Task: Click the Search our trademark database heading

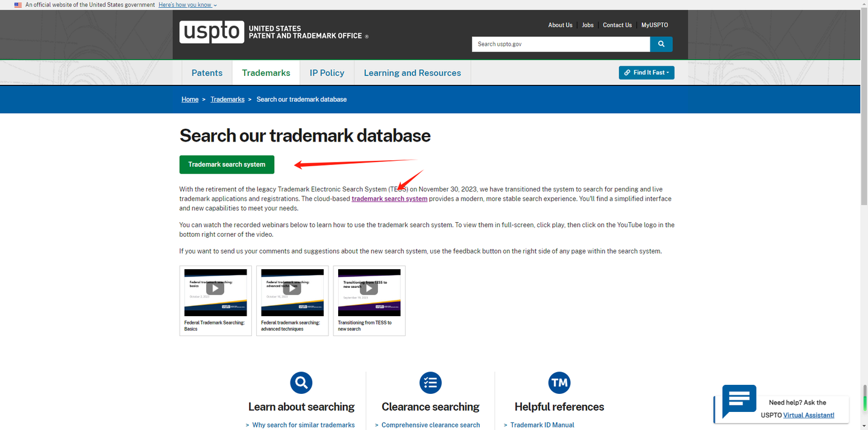Action: pyautogui.click(x=305, y=136)
